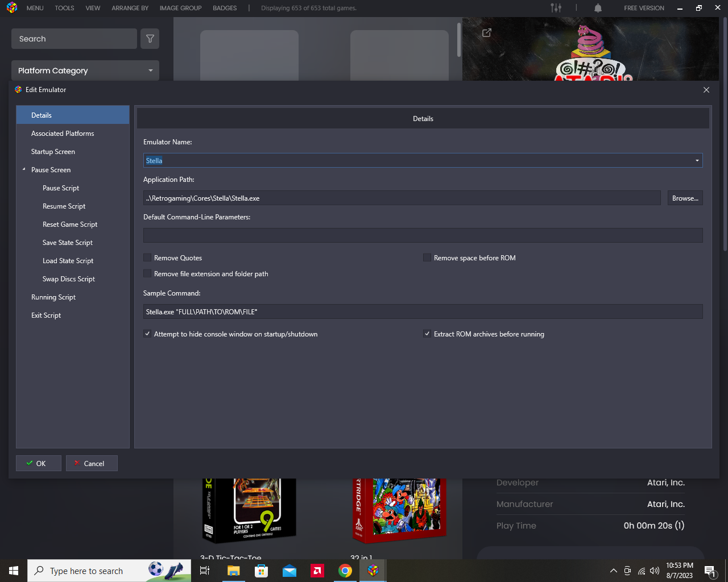Select Save State Script item

point(73,242)
